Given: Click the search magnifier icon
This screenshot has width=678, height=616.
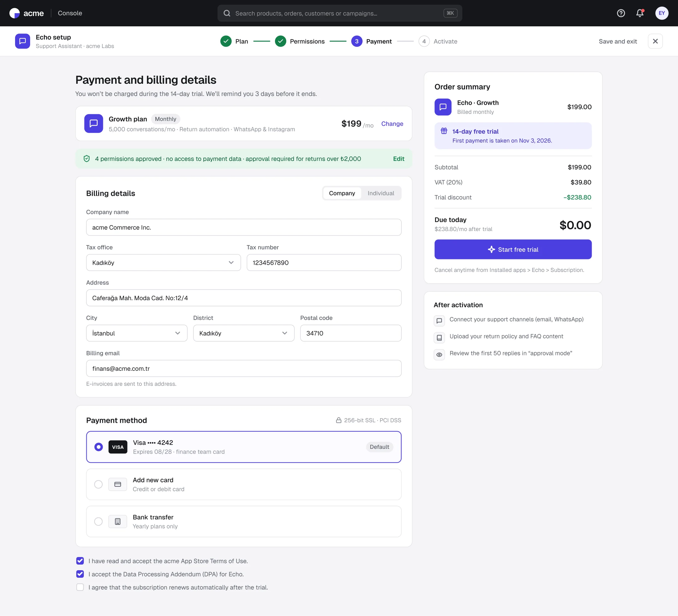Looking at the screenshot, I should [227, 13].
